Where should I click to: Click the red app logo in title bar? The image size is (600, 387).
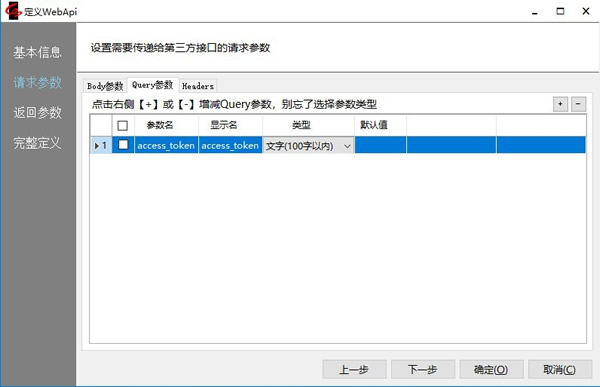(x=13, y=11)
